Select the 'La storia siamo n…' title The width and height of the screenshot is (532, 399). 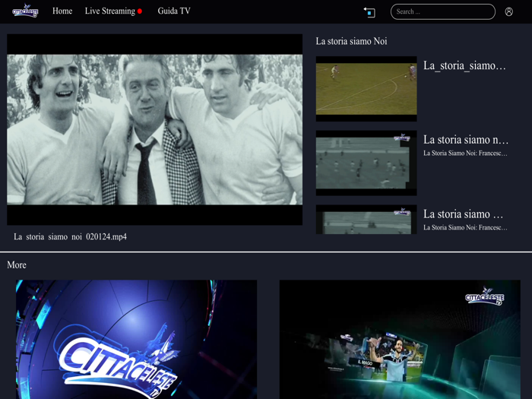[x=466, y=140]
